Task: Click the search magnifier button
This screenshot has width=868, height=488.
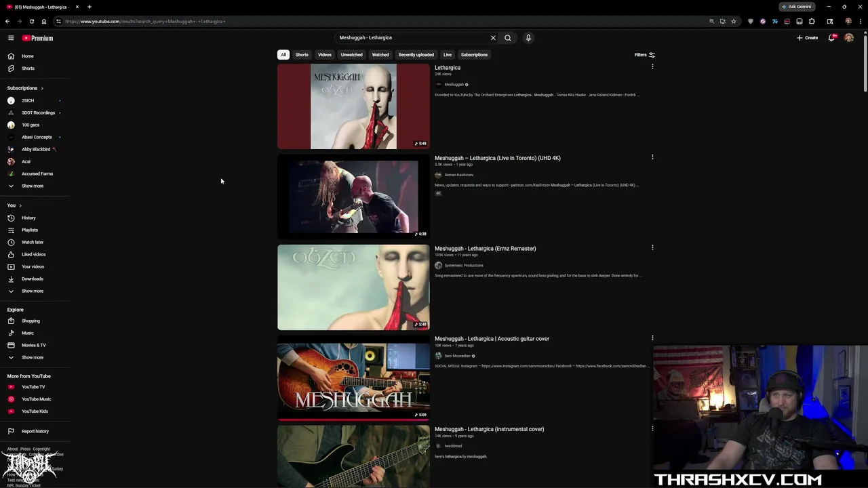Action: 507,38
